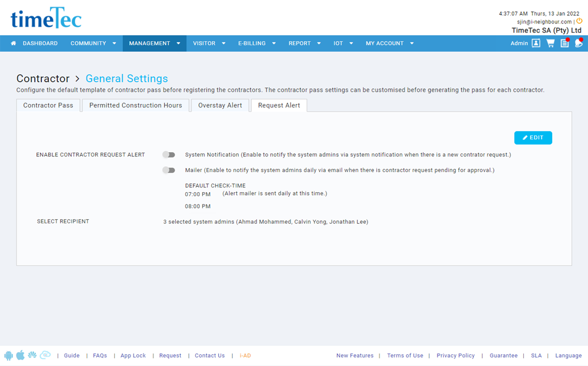Viewport: 588px width, 366px height.
Task: Toggle the System Notification switch
Action: pyautogui.click(x=169, y=155)
